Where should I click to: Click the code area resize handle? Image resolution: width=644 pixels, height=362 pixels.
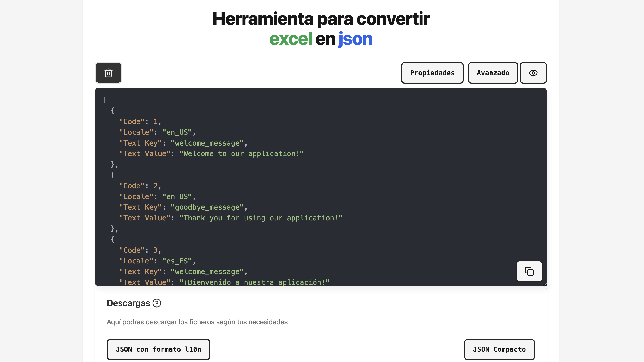(545, 284)
